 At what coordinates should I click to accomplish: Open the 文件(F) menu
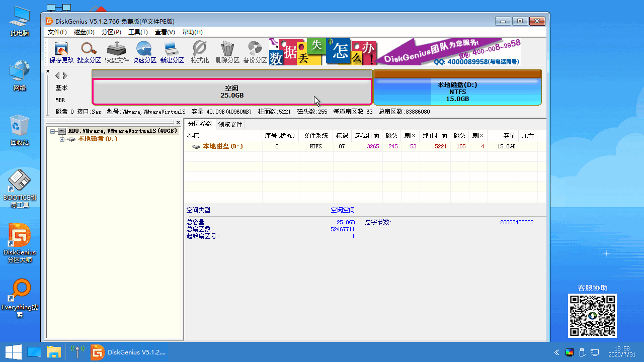pos(57,32)
